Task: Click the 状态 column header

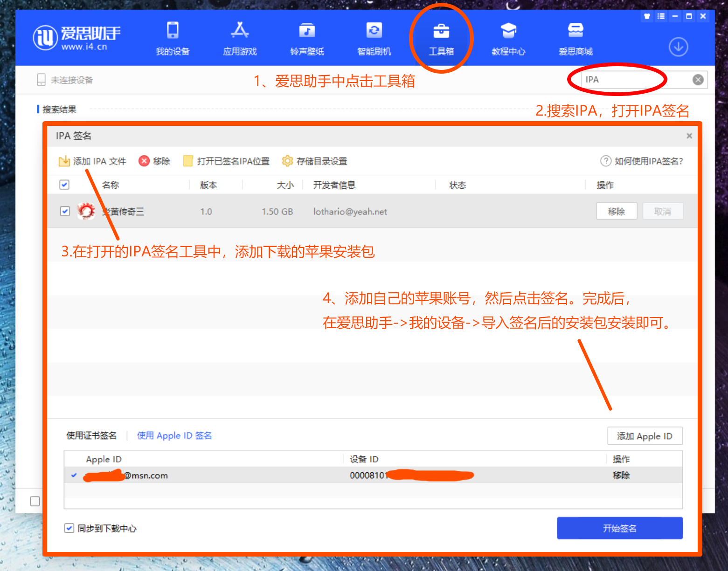Action: 458,185
